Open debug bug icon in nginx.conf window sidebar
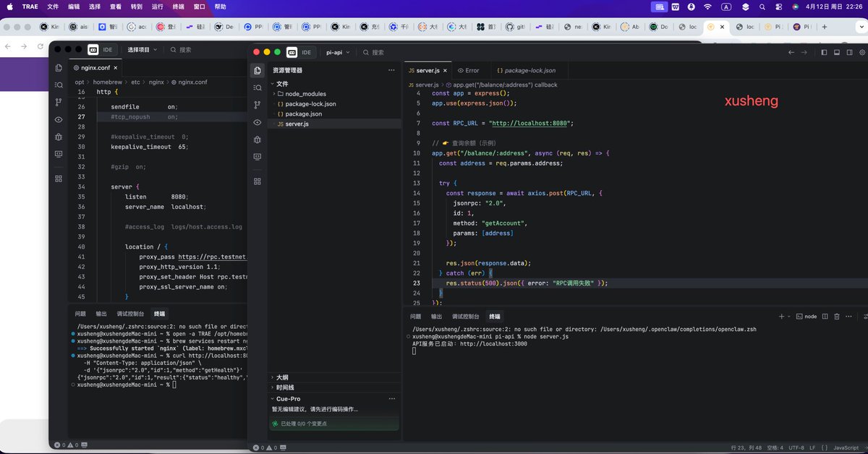The width and height of the screenshot is (868, 454). tap(59, 137)
